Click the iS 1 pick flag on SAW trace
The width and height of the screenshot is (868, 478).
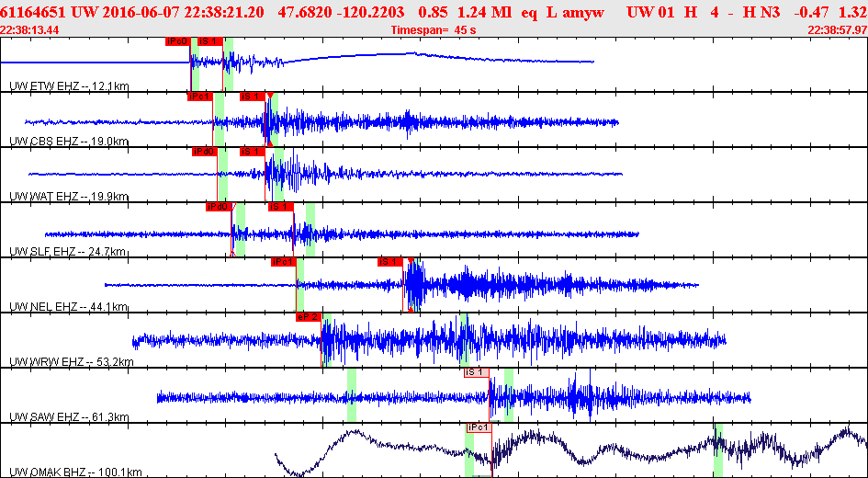(x=477, y=373)
